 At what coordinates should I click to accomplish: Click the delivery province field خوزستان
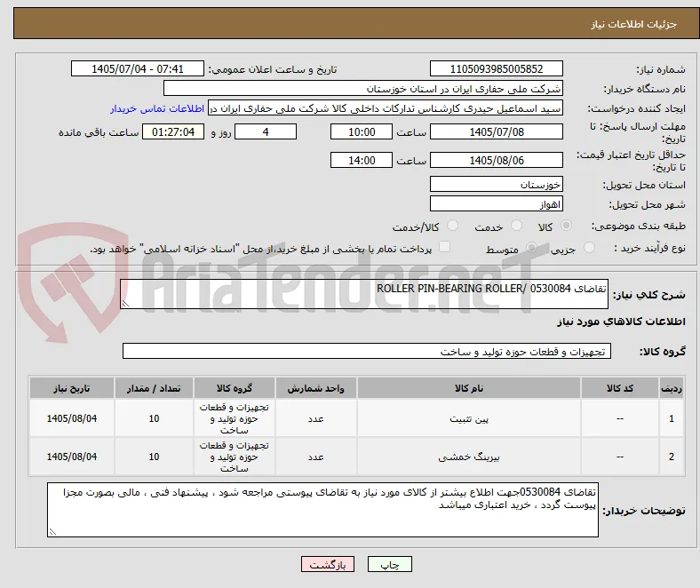point(497,184)
